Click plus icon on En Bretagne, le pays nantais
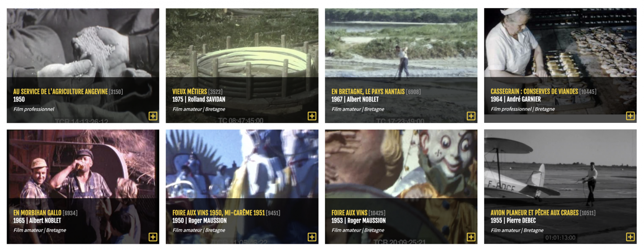This screenshot has width=644, height=250. pos(471,116)
